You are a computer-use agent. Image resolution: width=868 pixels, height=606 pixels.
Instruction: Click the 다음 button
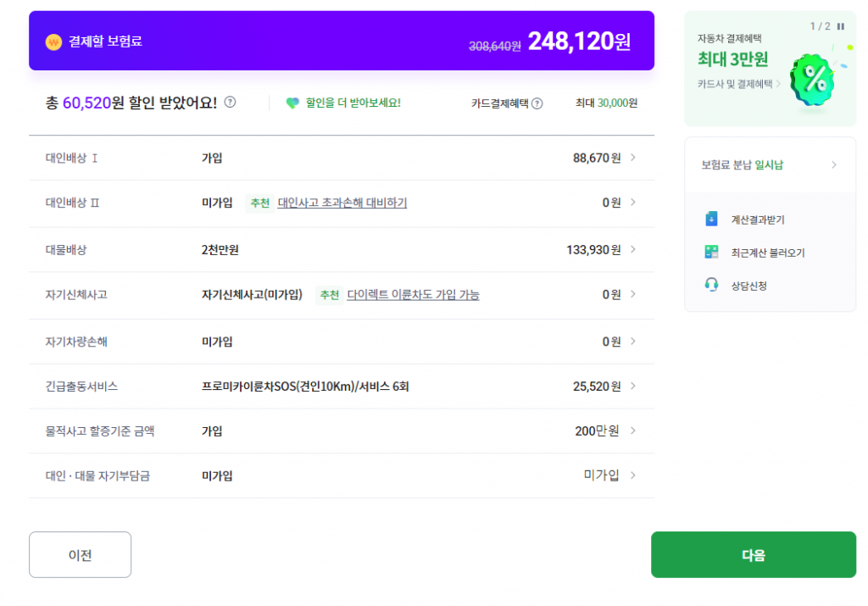(753, 555)
